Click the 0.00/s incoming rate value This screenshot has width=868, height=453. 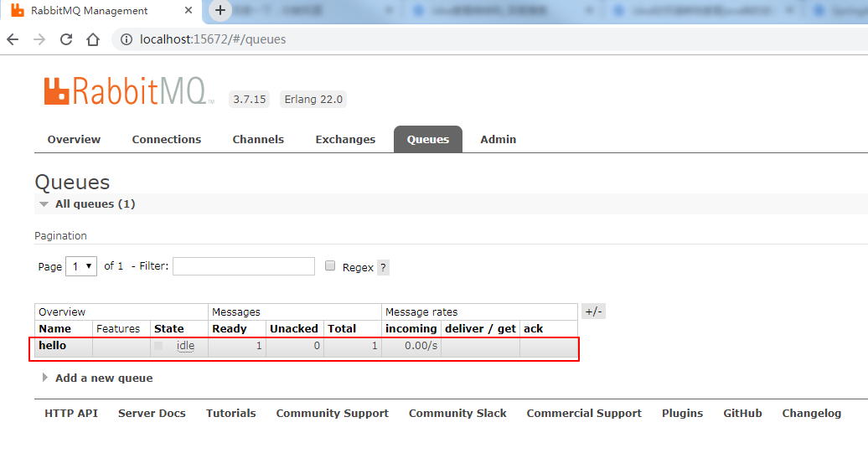[421, 346]
